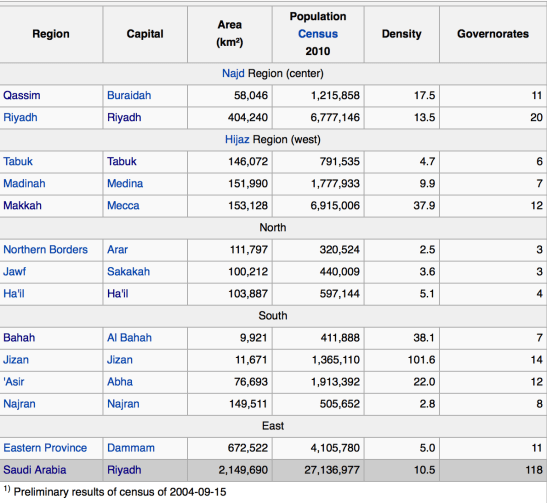
Task: Open the Arar capital link
Action: pyautogui.click(x=117, y=250)
